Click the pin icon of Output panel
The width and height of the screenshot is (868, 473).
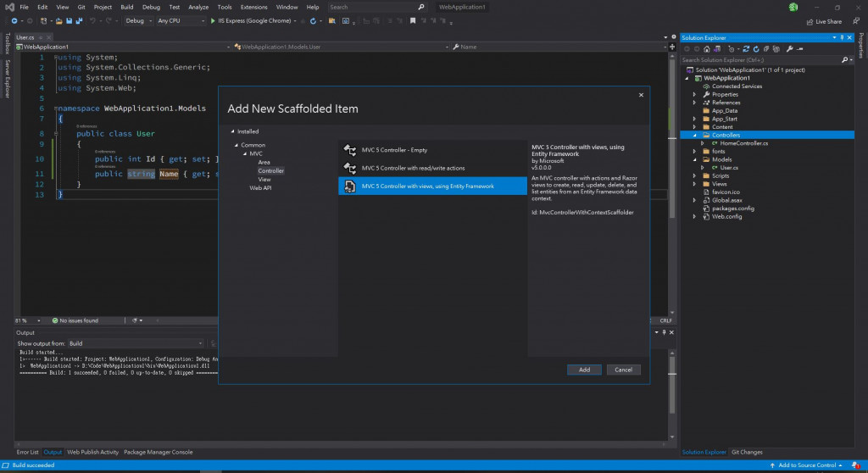[665, 332]
